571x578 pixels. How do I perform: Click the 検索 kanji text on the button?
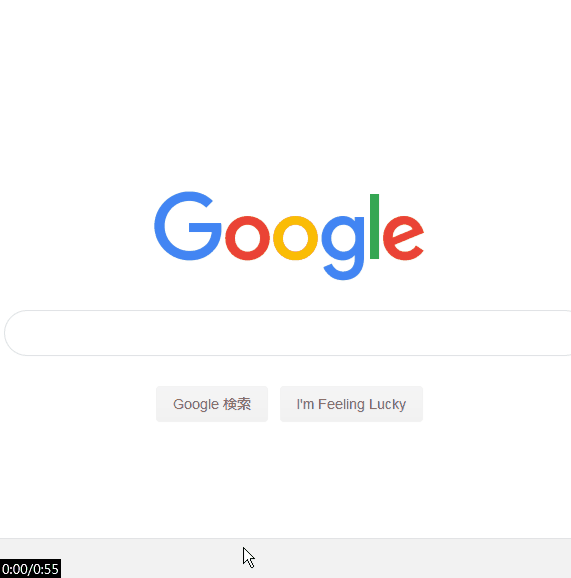pyautogui.click(x=237, y=404)
